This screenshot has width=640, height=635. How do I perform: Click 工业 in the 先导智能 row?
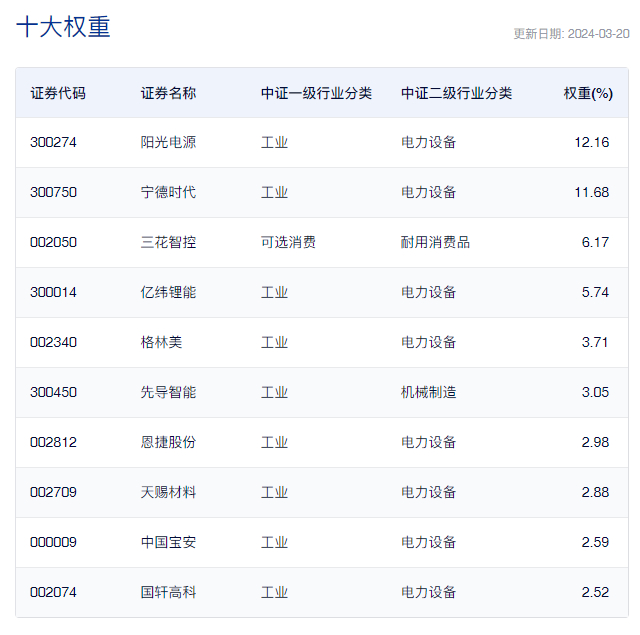[275, 392]
